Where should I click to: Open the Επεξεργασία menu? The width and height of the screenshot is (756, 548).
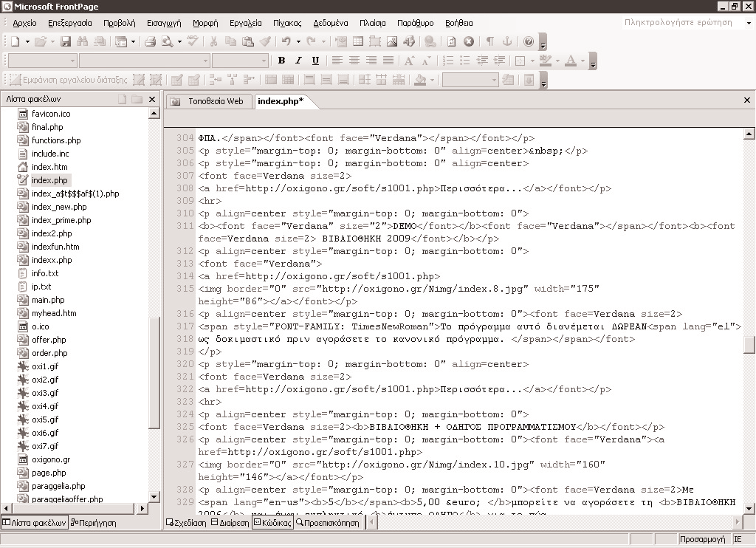[70, 23]
